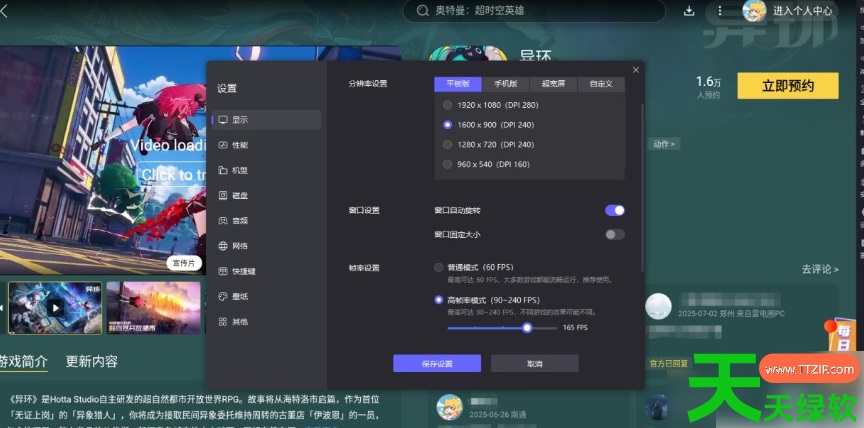This screenshot has height=428, width=864.
Task: Click the FPS slider handle
Action: point(527,328)
